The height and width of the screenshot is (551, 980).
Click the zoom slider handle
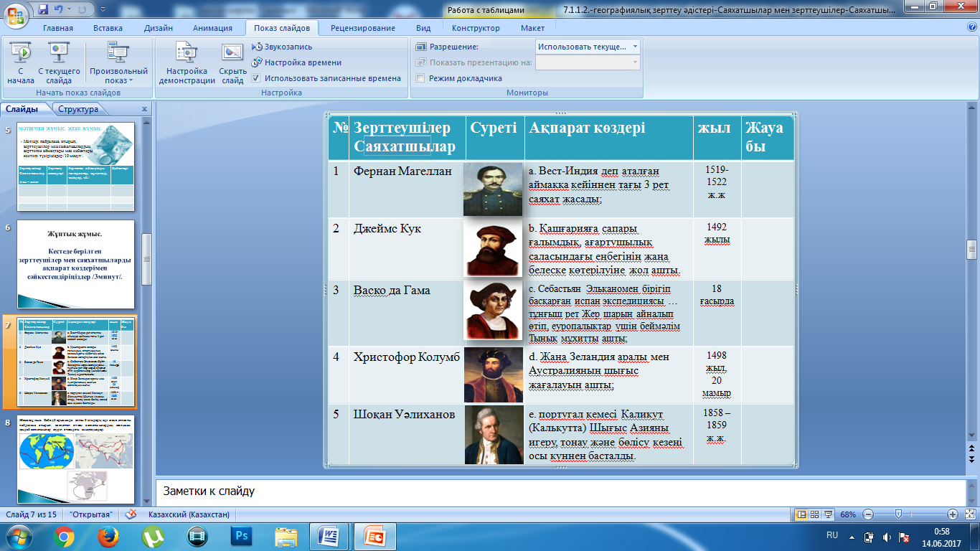(x=898, y=514)
